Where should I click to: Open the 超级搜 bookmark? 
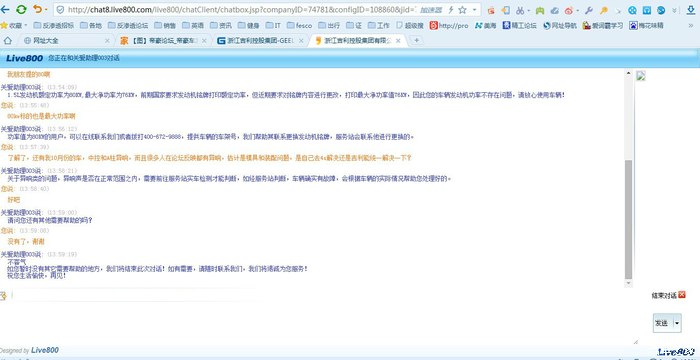tap(410, 25)
